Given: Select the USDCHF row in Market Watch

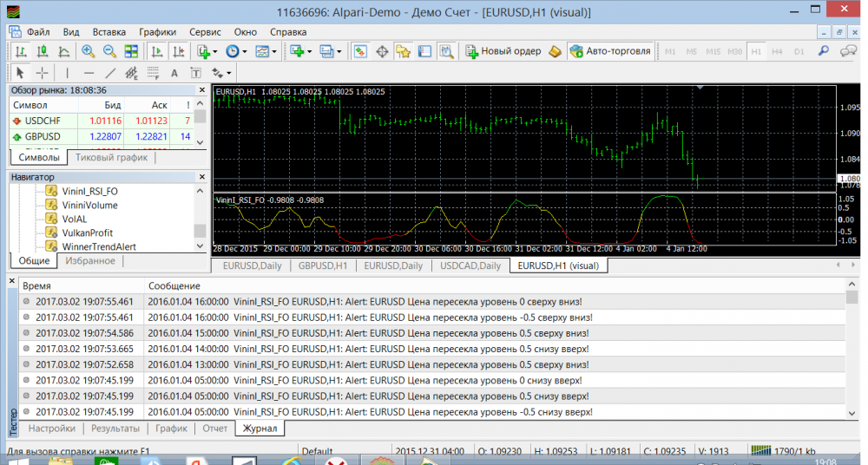Looking at the screenshot, I should pyautogui.click(x=102, y=121).
